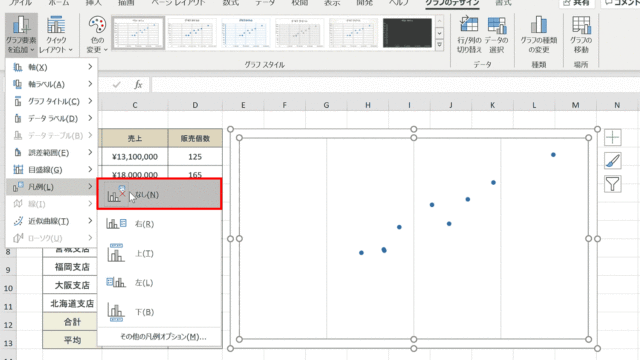Choose legend position 左(L)
The image size is (640, 360).
pyautogui.click(x=160, y=282)
